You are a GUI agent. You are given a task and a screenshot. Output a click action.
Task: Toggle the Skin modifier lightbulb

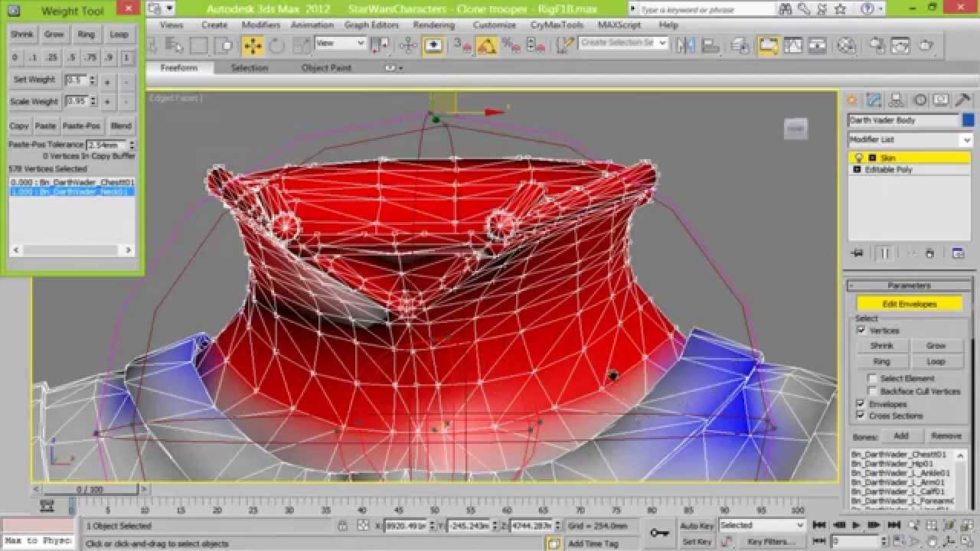pos(859,158)
